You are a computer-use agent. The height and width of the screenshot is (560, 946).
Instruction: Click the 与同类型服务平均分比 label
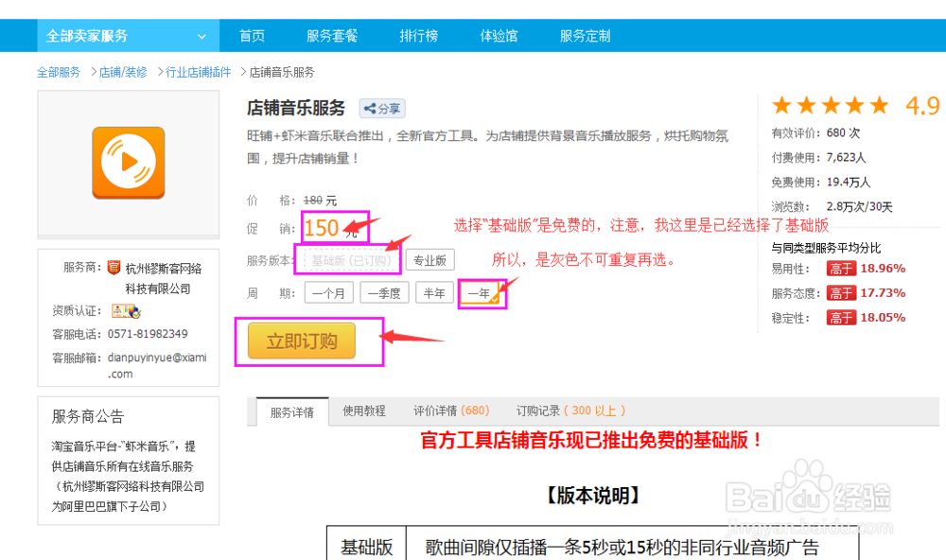826,248
